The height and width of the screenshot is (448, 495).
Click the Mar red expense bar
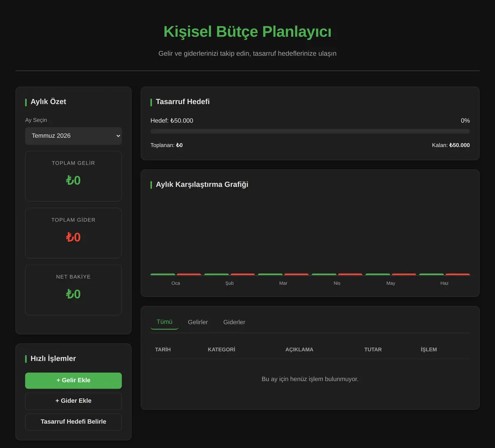(x=297, y=274)
